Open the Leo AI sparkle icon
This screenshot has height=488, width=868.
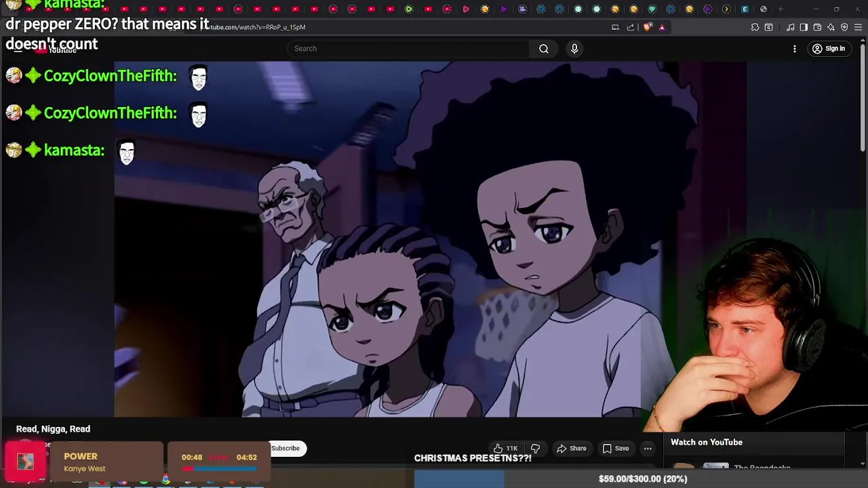coord(831,27)
